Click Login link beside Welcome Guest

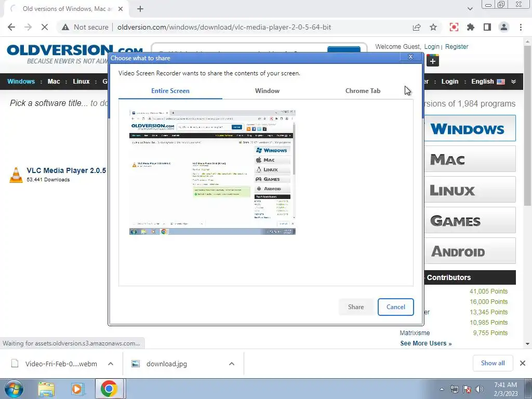[432, 47]
